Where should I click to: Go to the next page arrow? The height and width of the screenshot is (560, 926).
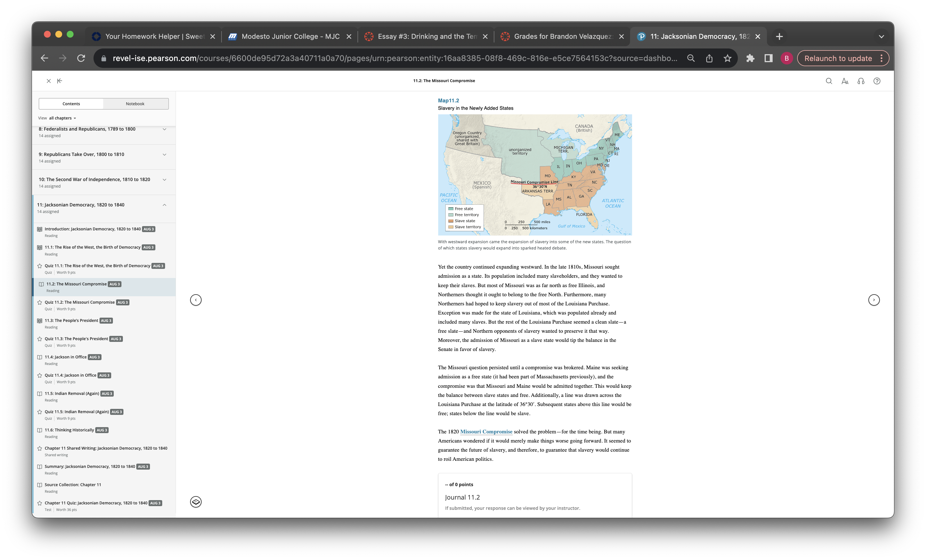click(x=874, y=300)
